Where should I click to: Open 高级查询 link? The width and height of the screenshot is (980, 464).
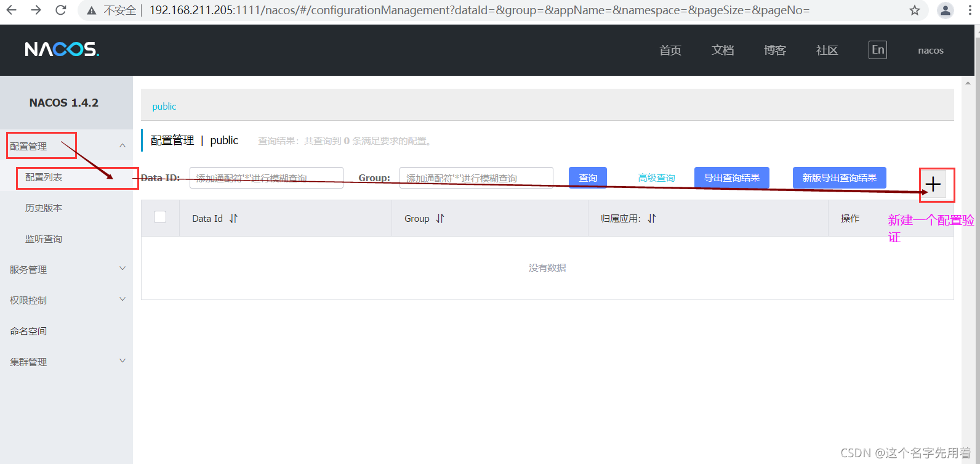(x=656, y=177)
